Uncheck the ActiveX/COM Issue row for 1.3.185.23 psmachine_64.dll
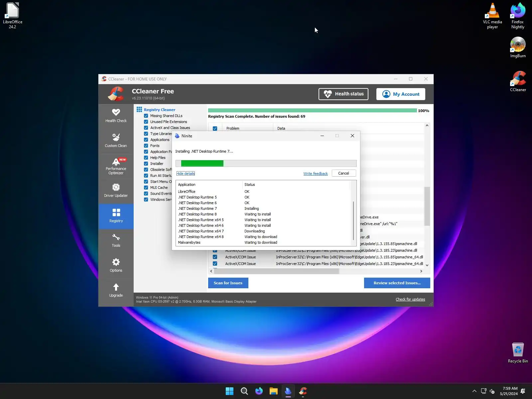This screenshot has height=399, width=532. coord(215,264)
